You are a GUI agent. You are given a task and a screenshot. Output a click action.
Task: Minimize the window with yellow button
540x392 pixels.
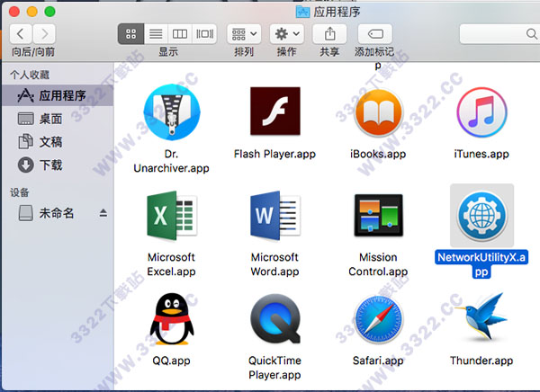click(x=32, y=12)
